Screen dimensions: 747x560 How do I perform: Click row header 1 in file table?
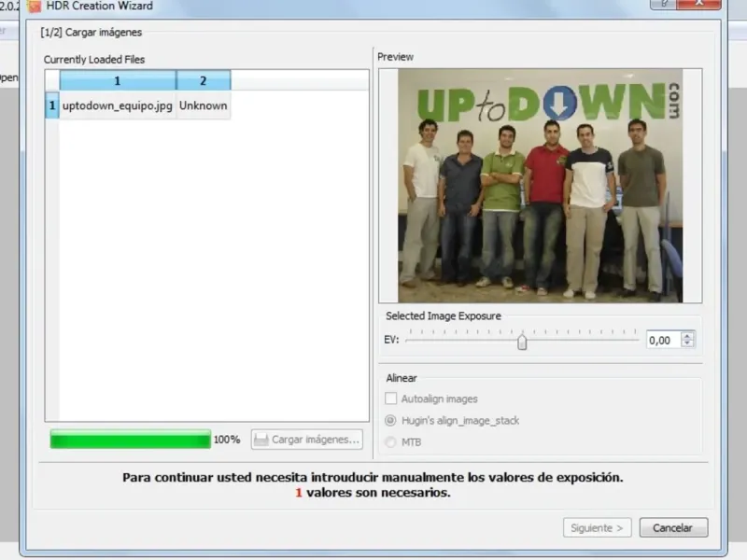[52, 105]
